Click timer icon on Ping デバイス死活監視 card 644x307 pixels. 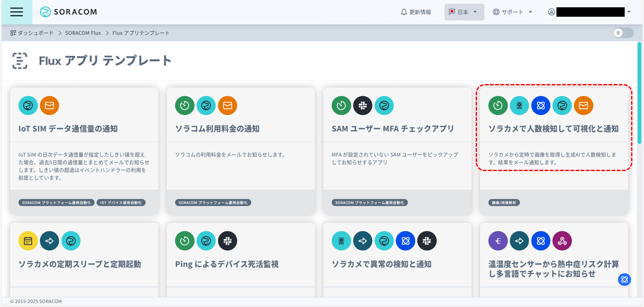tap(185, 241)
